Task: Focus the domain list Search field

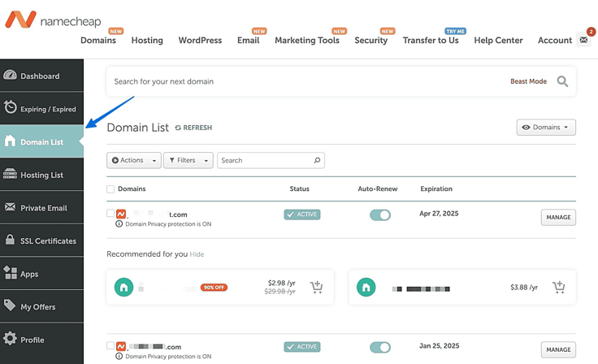Action: pyautogui.click(x=271, y=160)
